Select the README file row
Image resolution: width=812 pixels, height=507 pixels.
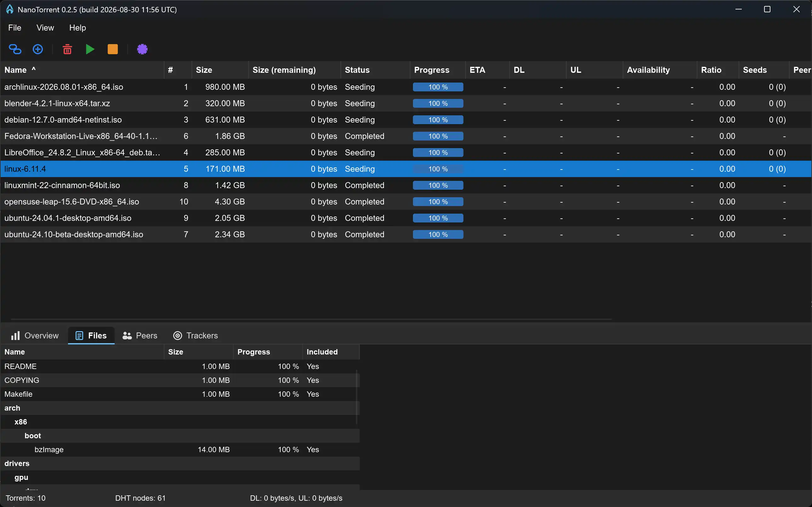pyautogui.click(x=180, y=366)
